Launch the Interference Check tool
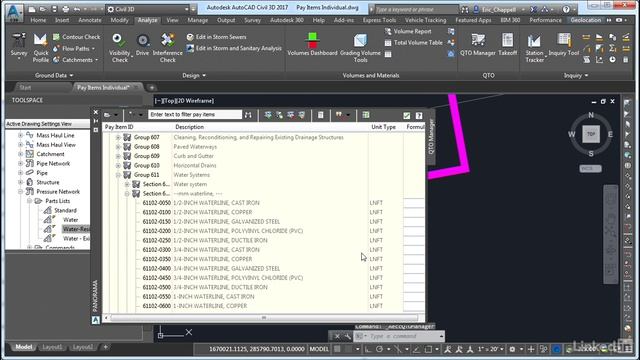 167,47
